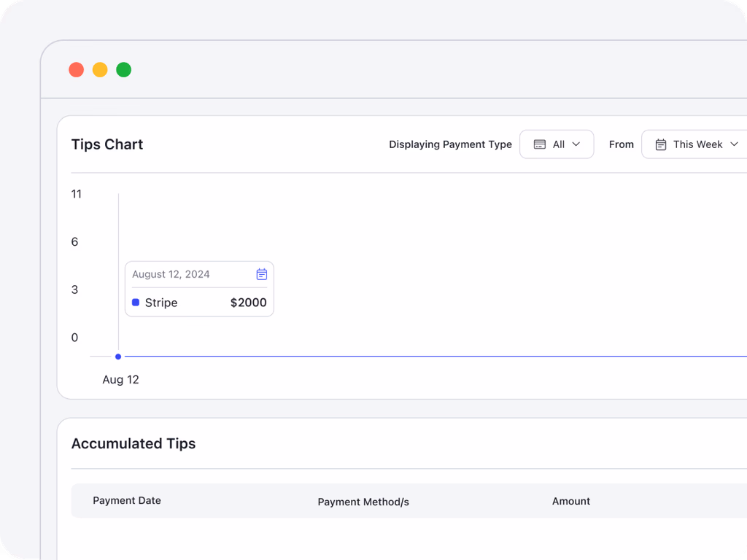Click the yellow minimize window button

click(x=100, y=70)
